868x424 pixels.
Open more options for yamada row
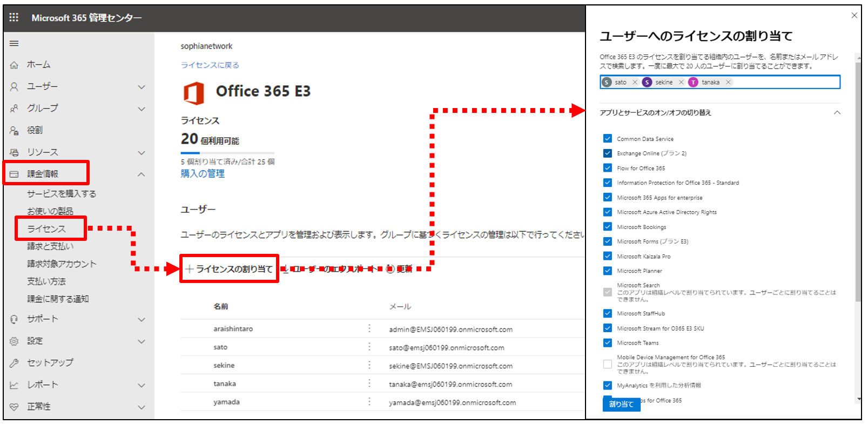click(369, 402)
